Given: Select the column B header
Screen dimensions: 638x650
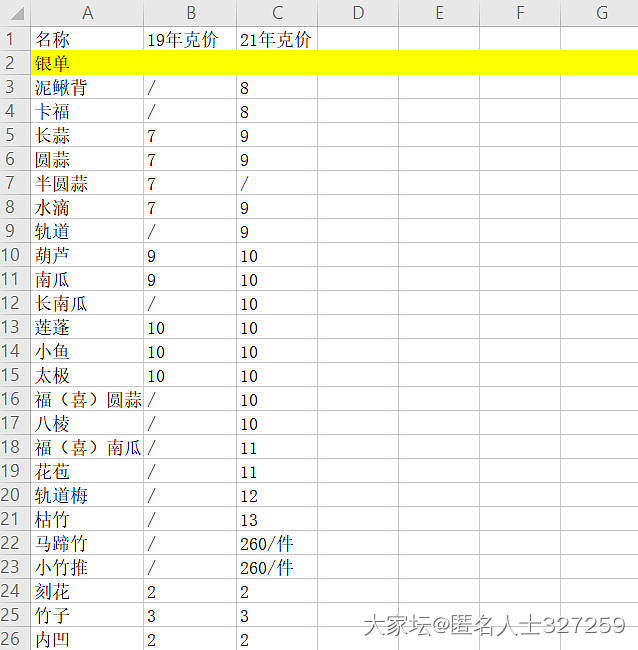Looking at the screenshot, I should point(190,13).
